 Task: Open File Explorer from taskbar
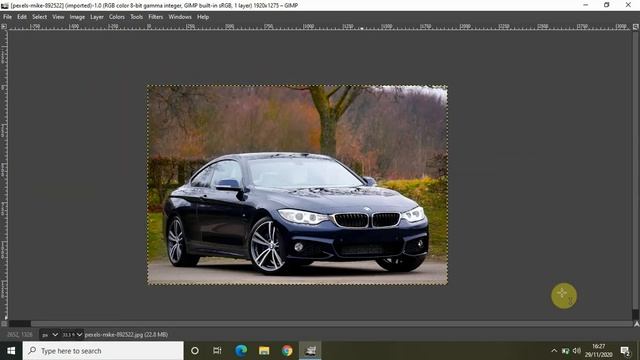[x=264, y=351]
